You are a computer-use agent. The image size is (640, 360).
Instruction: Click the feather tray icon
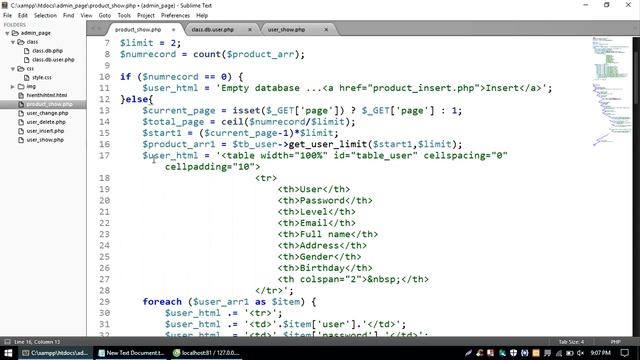pos(469,353)
